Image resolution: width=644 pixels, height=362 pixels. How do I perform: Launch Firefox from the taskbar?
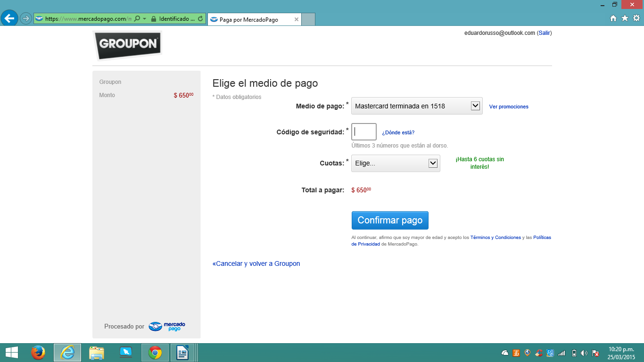38,353
